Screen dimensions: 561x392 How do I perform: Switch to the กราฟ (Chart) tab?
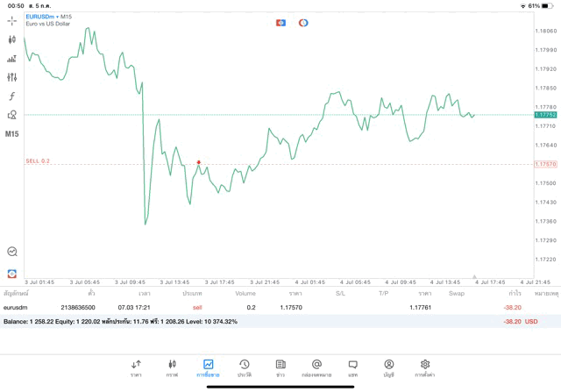tap(172, 368)
